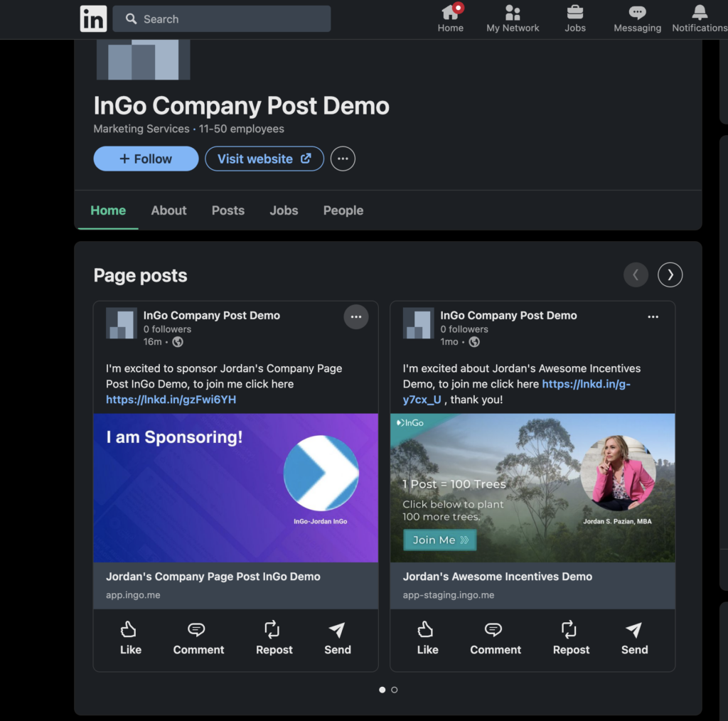
Task: Select second carousel page dot
Action: click(394, 690)
